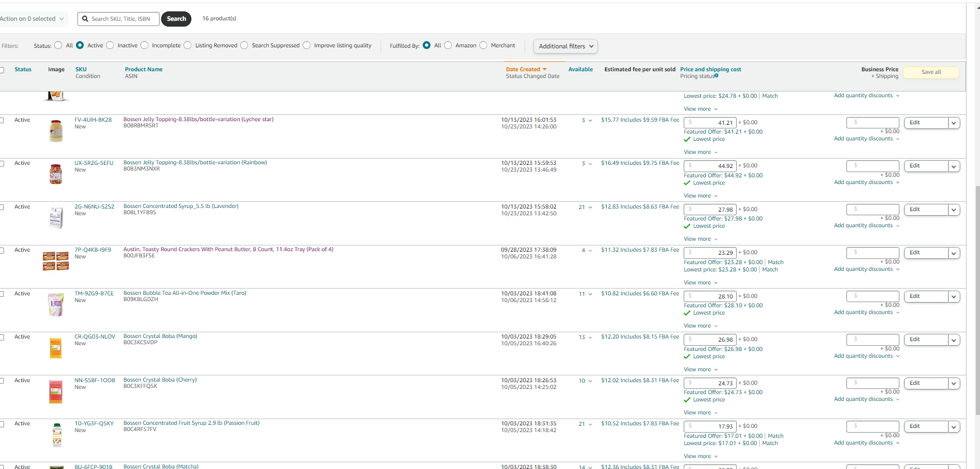Expand Add quantity discounts for Cherry boba row
Viewport: 980px width, 469px height.
pyautogui.click(x=867, y=399)
